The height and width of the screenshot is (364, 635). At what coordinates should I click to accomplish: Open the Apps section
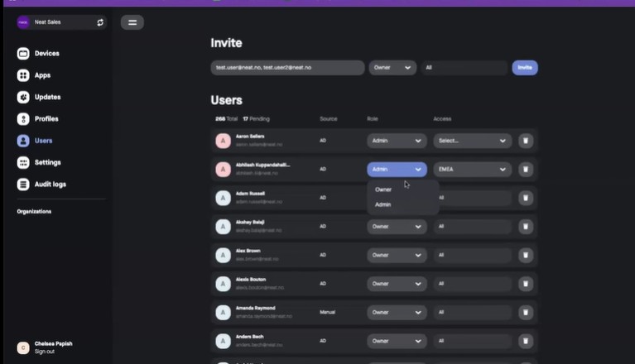pyautogui.click(x=34, y=75)
